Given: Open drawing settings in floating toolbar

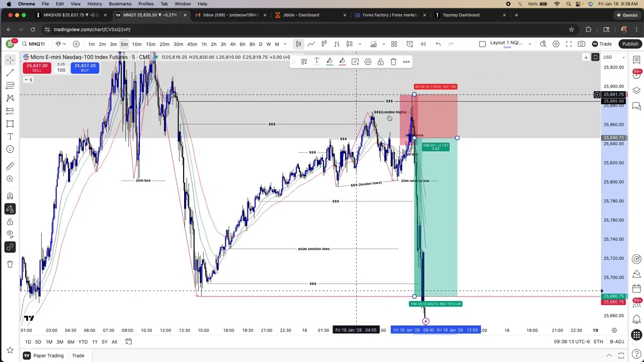Looking at the screenshot, I should [368, 62].
